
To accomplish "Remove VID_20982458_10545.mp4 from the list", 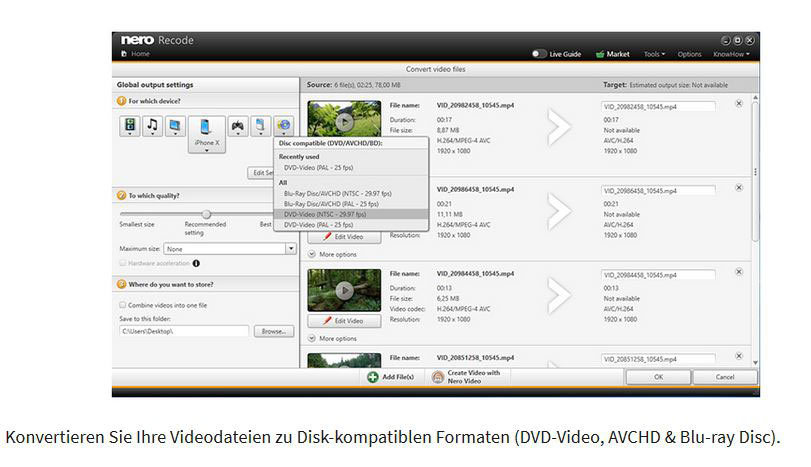I will tap(739, 103).
